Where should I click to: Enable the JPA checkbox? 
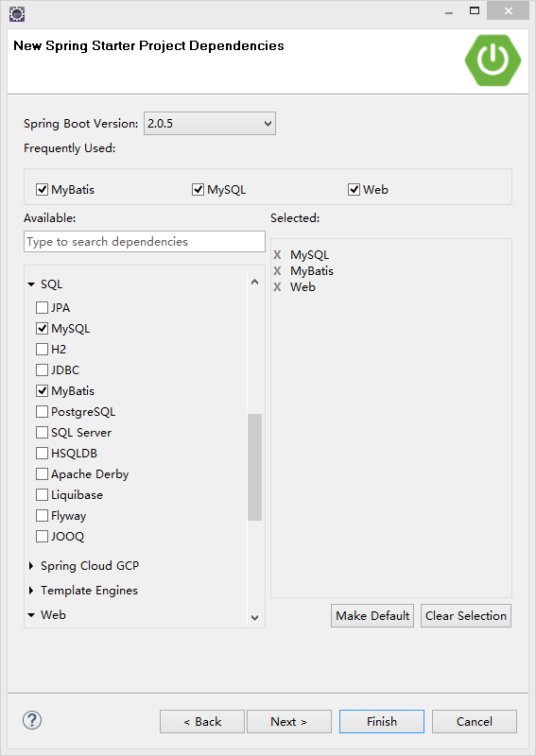click(42, 308)
